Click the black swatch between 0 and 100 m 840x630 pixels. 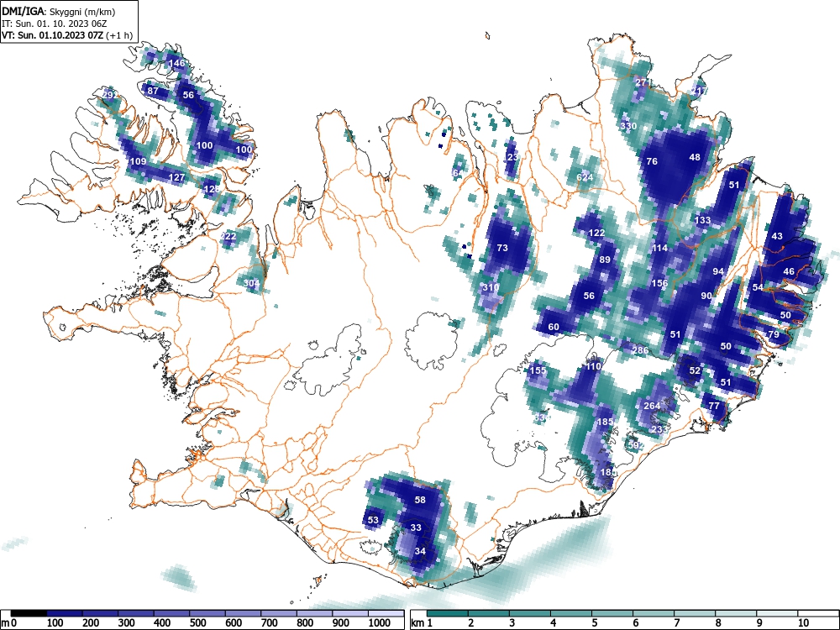pos(29,613)
